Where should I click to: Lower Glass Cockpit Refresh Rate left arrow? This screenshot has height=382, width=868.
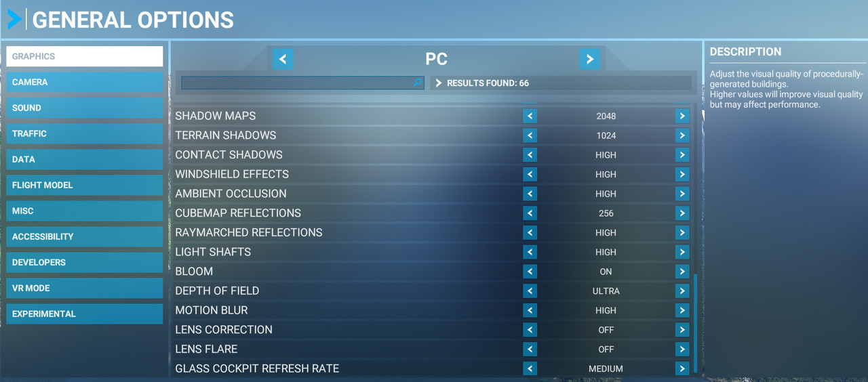[x=530, y=368]
